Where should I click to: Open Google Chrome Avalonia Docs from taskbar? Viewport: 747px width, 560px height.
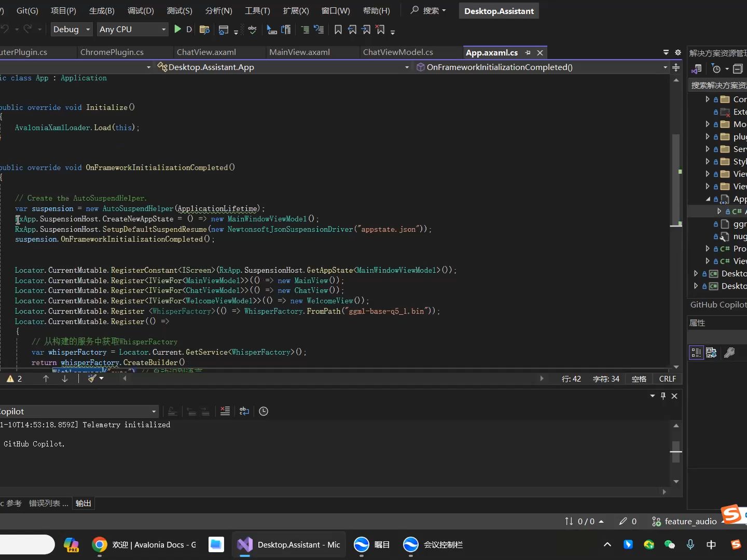click(144, 545)
